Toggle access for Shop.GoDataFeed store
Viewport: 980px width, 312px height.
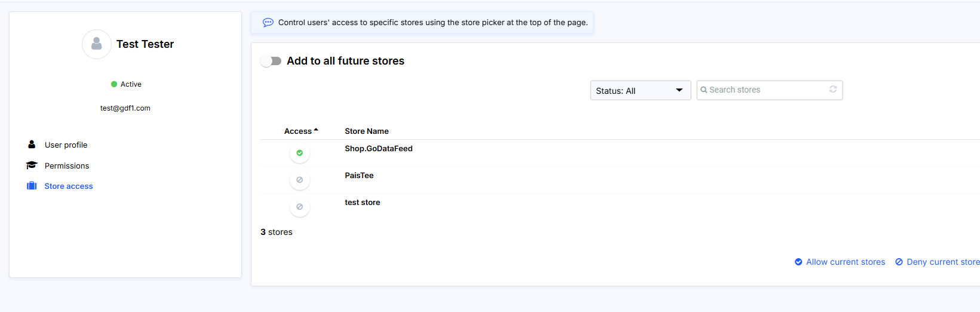(x=300, y=153)
